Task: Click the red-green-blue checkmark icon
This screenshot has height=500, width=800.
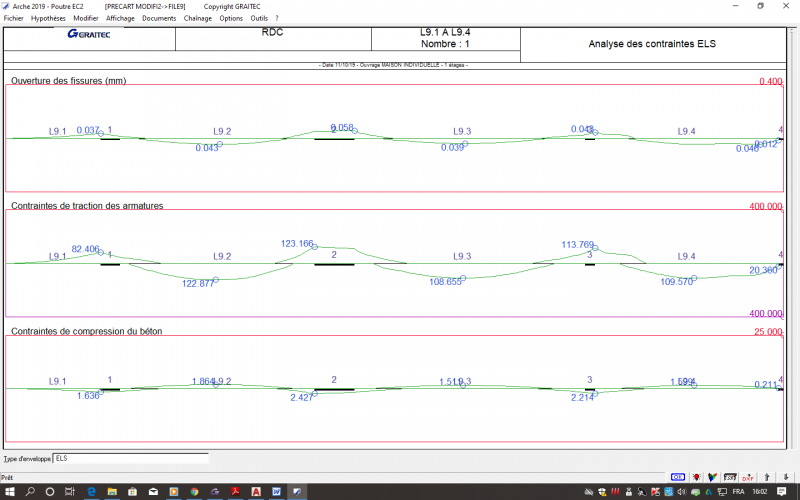Action: coord(712,477)
